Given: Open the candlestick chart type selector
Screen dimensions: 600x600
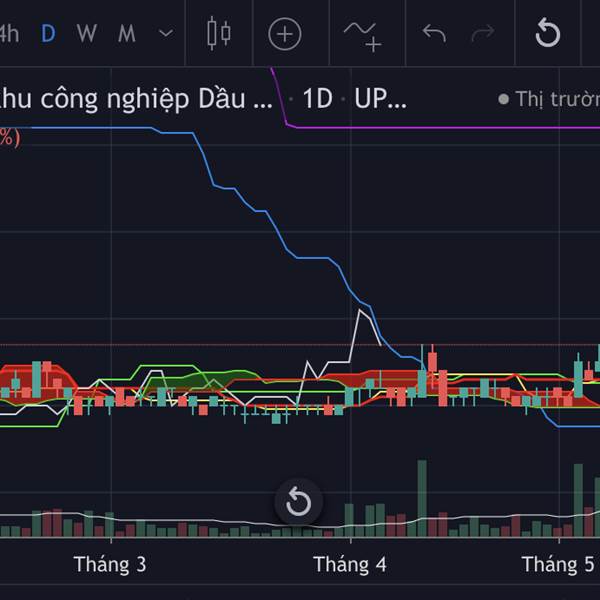Looking at the screenshot, I should (x=219, y=33).
